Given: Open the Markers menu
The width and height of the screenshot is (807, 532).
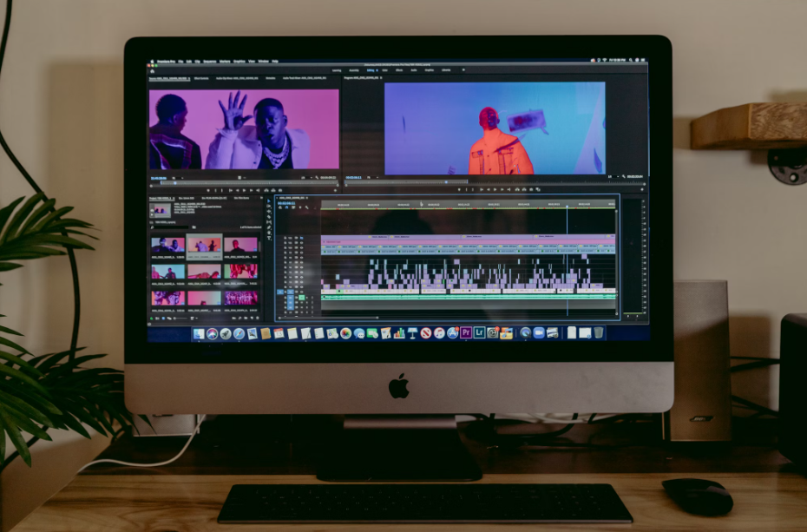Looking at the screenshot, I should point(225,62).
